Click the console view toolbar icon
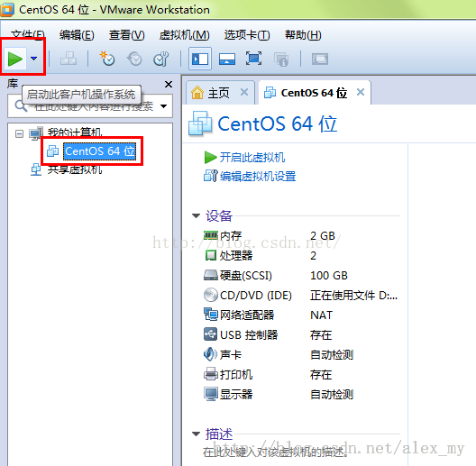This screenshot has width=476, height=466. click(x=320, y=59)
